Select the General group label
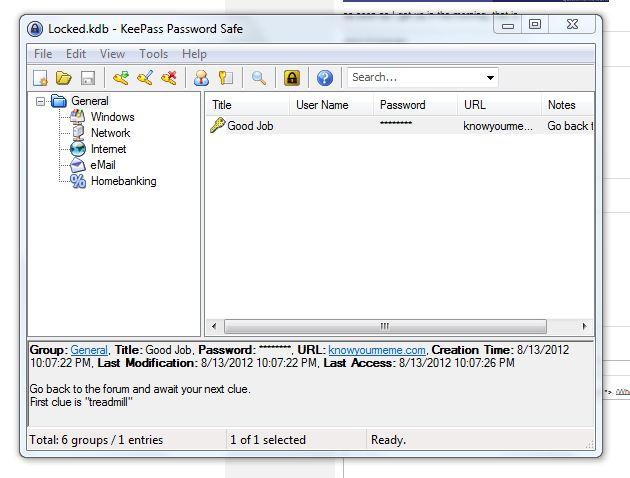The image size is (630, 478). [90, 101]
